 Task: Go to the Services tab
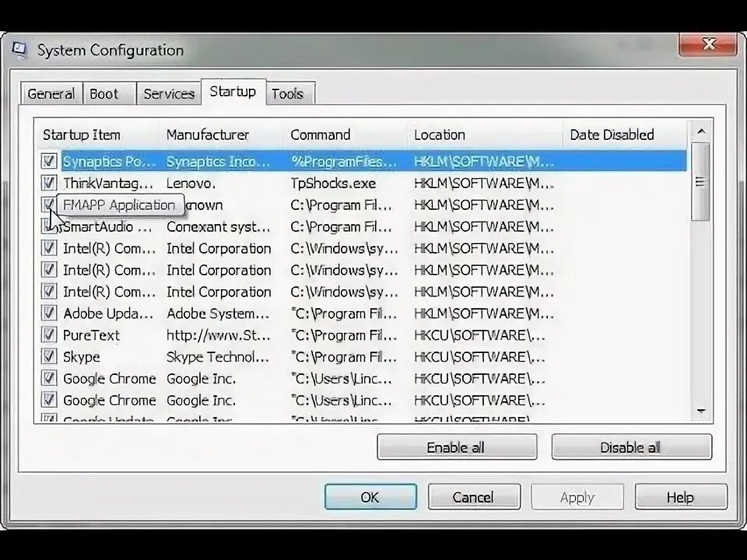tap(169, 94)
